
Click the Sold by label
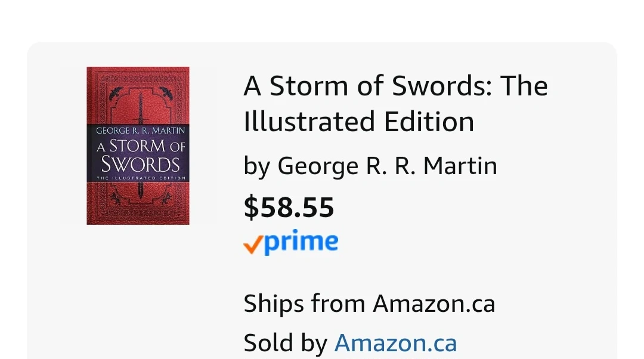(285, 343)
